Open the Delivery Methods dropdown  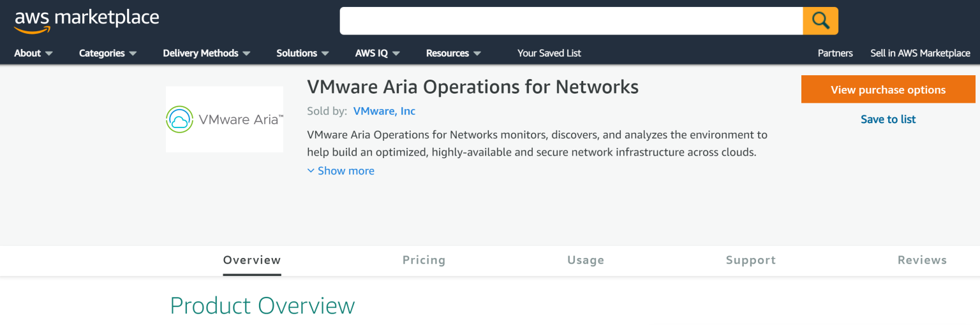click(206, 53)
